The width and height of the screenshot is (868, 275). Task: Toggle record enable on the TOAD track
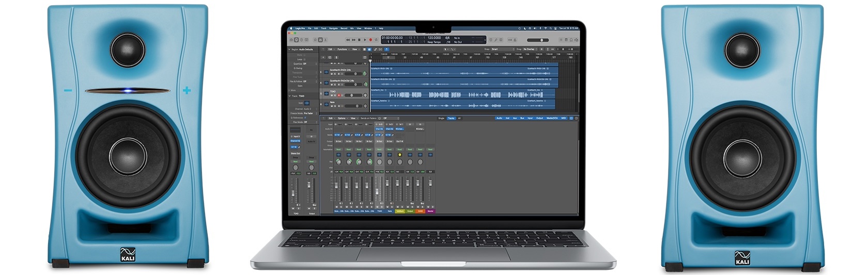(x=339, y=95)
